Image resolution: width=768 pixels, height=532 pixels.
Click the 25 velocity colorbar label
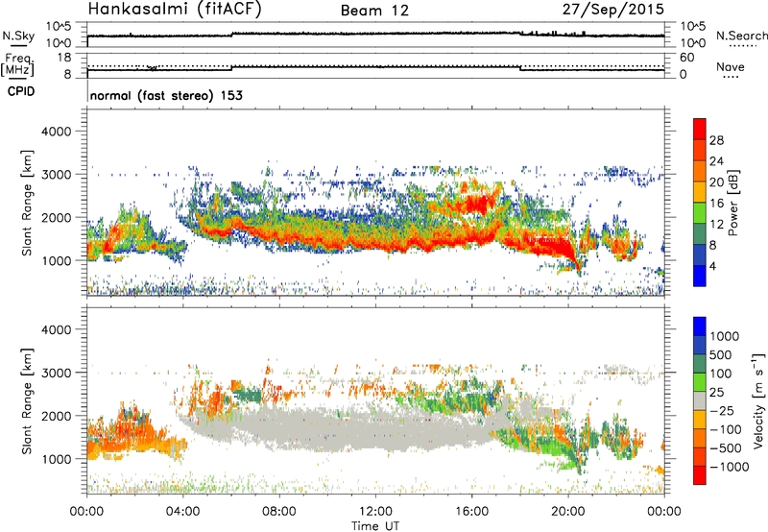click(x=716, y=393)
